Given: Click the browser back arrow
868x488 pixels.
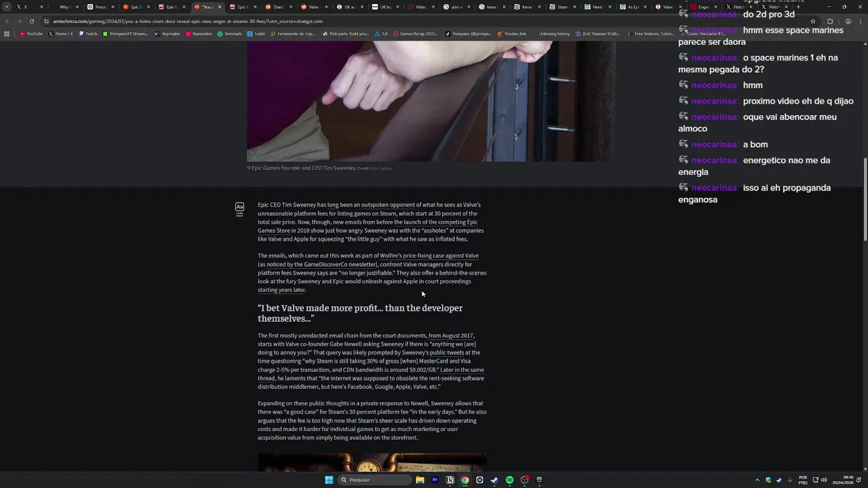Looking at the screenshot, I should [7, 21].
